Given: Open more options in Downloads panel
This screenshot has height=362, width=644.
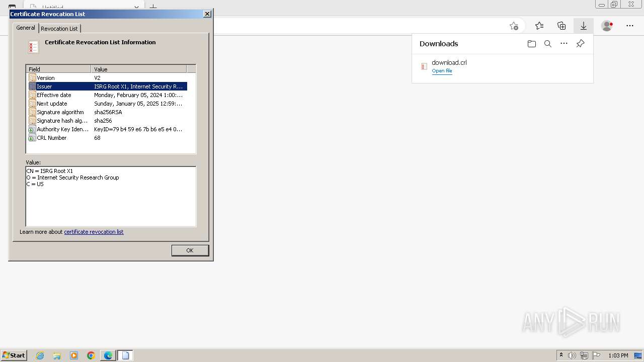Looking at the screenshot, I should [564, 44].
